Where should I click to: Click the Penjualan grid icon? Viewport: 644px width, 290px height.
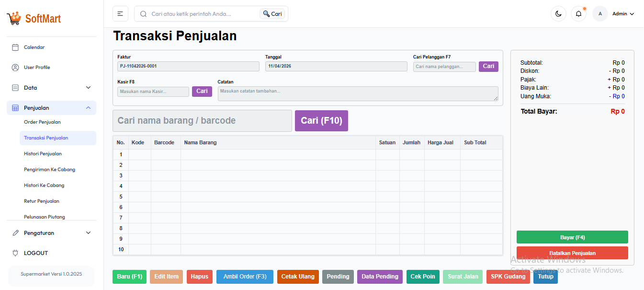16,107
